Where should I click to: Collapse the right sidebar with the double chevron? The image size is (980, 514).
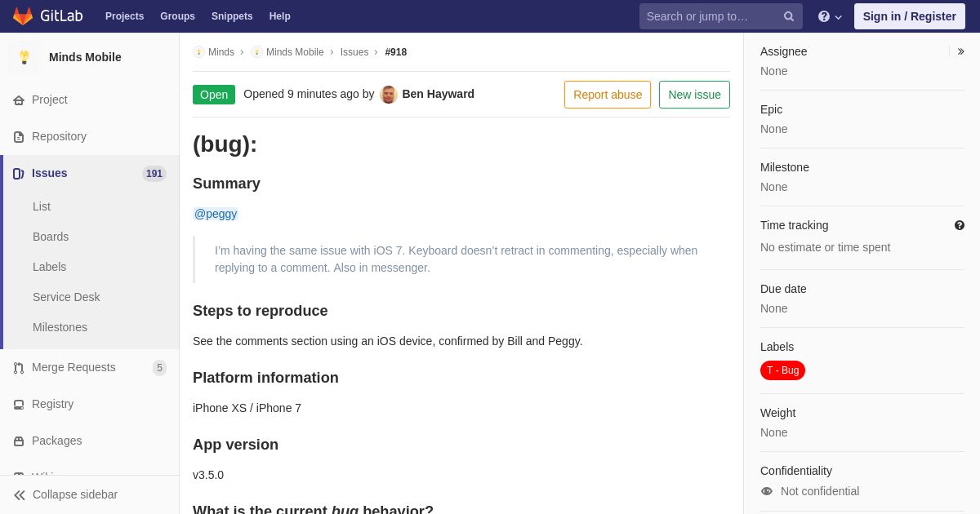click(960, 51)
